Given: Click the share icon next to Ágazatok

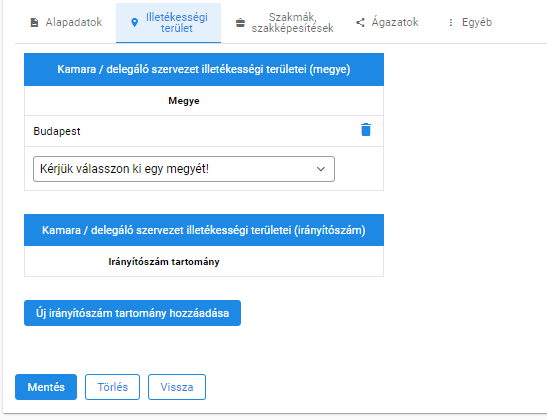Looking at the screenshot, I should [x=360, y=23].
